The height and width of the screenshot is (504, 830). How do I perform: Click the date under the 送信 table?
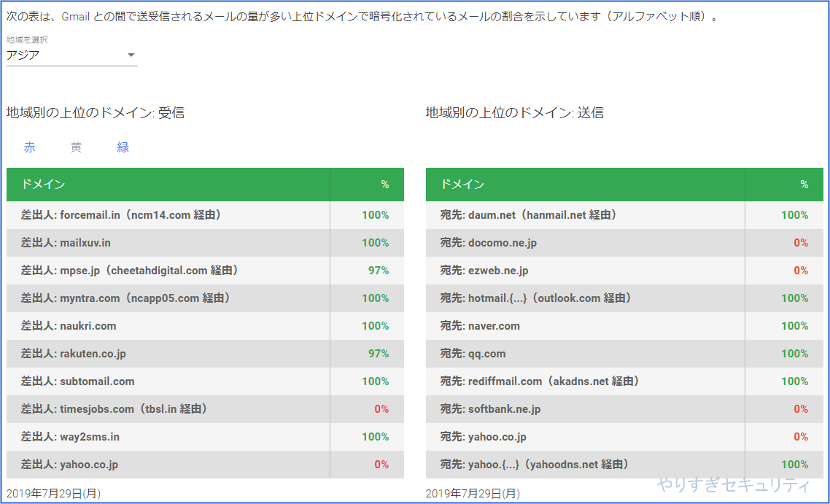tap(473, 493)
